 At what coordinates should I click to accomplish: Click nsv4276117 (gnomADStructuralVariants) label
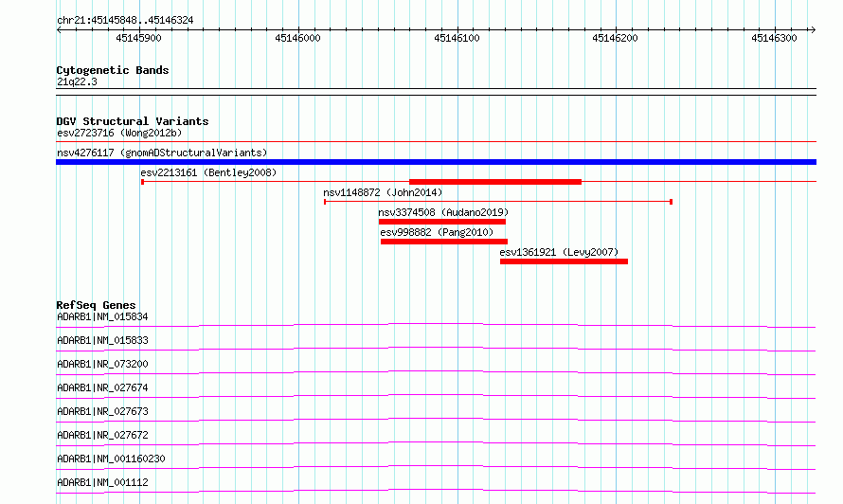coord(162,153)
